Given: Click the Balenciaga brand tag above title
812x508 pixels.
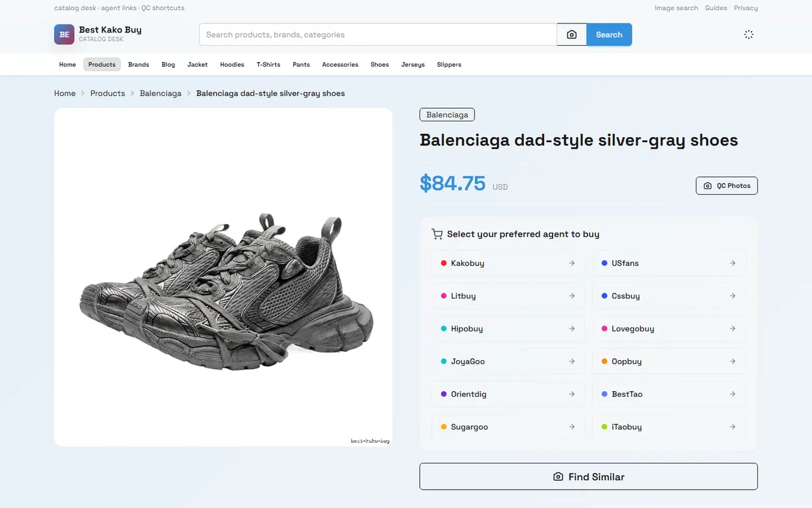Looking at the screenshot, I should point(447,115).
